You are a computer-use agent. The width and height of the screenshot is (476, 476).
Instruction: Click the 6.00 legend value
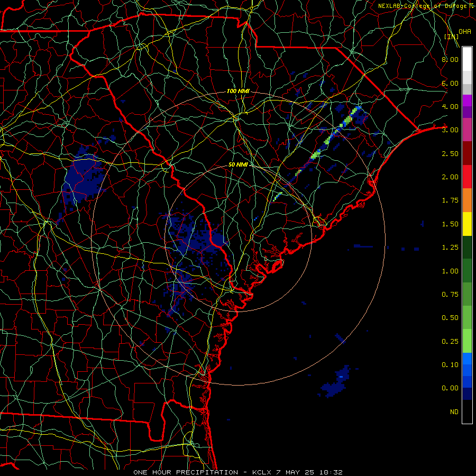click(x=450, y=83)
